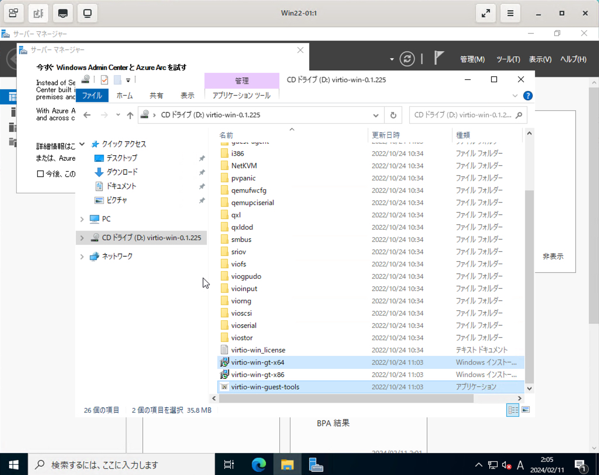Open Task View on the taskbar
Screen dimensions: 599x475
[x=229, y=465]
